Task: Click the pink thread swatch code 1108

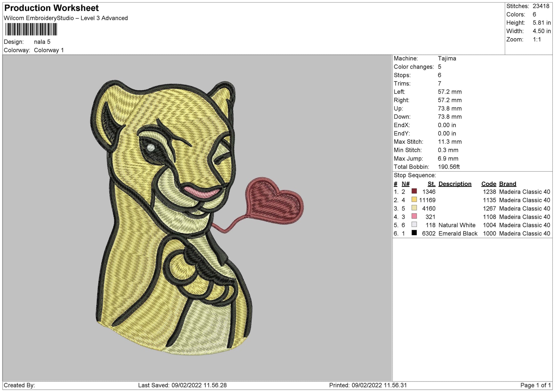Action: 414,216
